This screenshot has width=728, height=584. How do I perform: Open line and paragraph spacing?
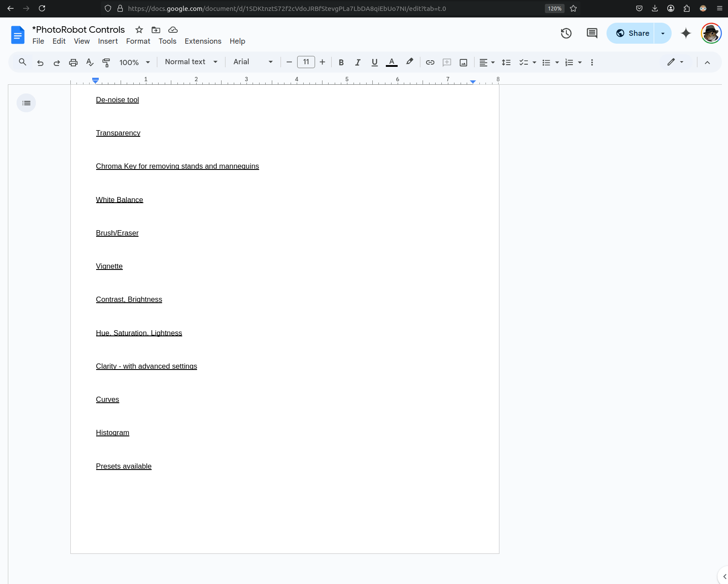pyautogui.click(x=506, y=62)
